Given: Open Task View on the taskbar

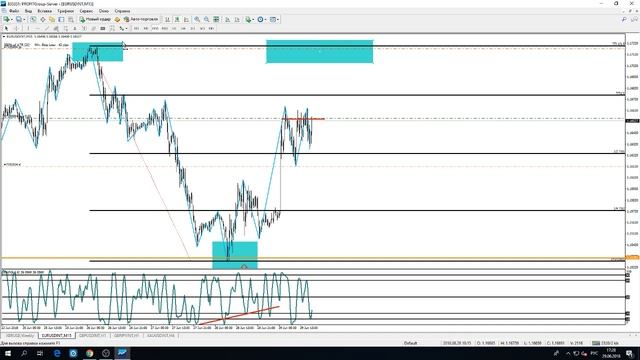Looking at the screenshot, I should coord(40,353).
